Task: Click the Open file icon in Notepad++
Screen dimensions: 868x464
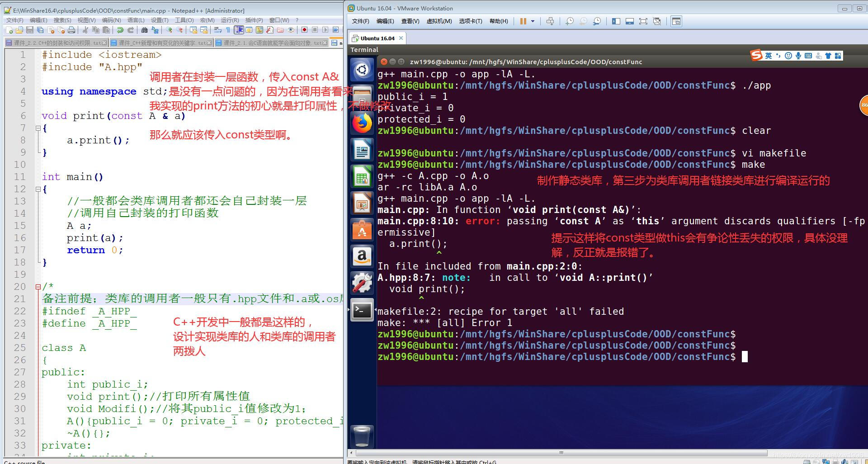Action: tap(19, 30)
